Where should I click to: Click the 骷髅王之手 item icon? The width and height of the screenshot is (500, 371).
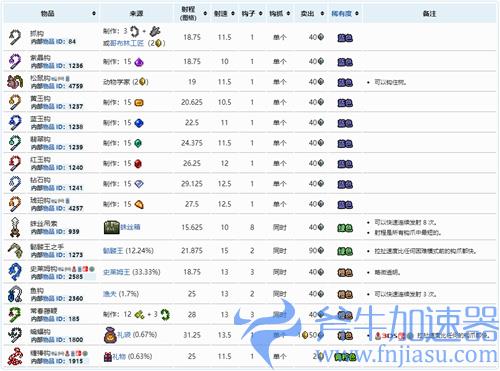pyautogui.click(x=16, y=251)
